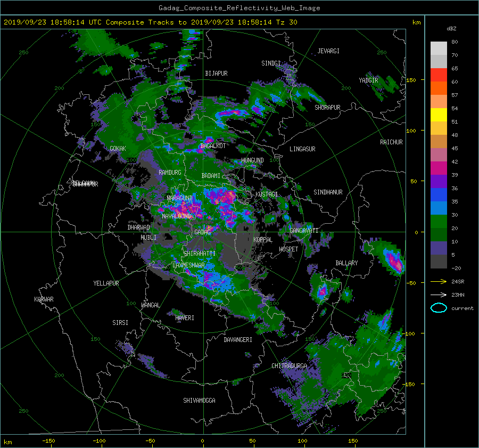The image size is (479, 448).
Task: Click the cyan ellipse 'current' legend icon
Action: pyautogui.click(x=439, y=308)
